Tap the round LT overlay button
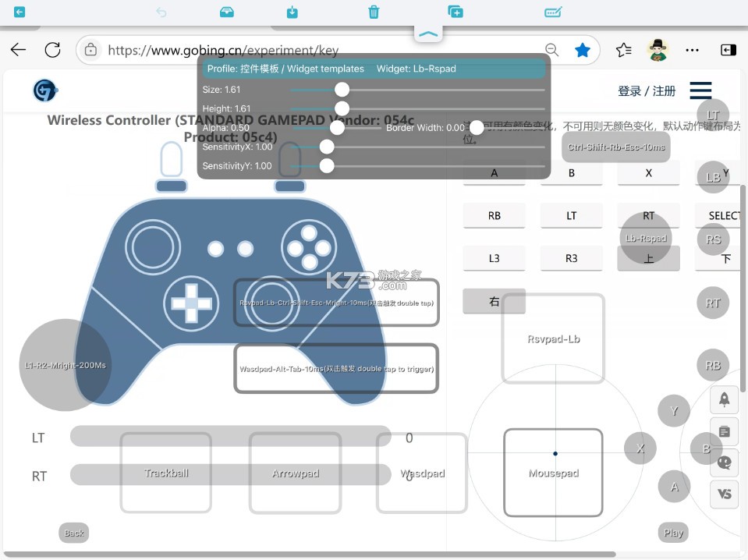This screenshot has width=748, height=560. (713, 115)
